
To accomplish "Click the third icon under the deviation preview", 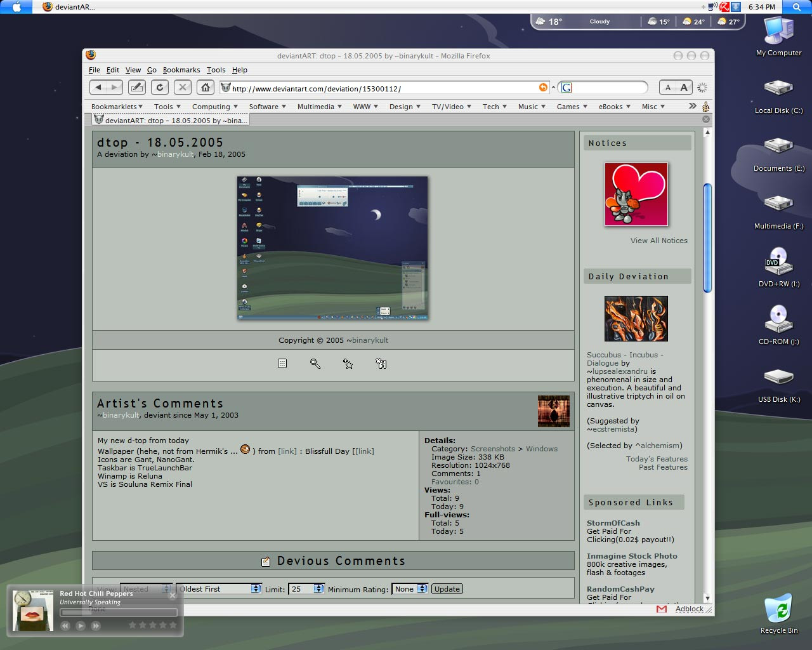I will point(348,363).
